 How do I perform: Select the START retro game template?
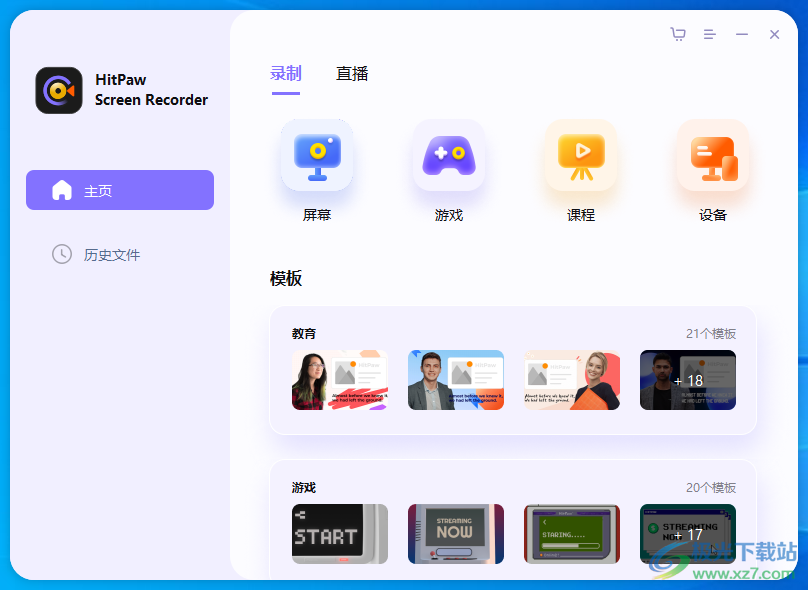pos(339,534)
